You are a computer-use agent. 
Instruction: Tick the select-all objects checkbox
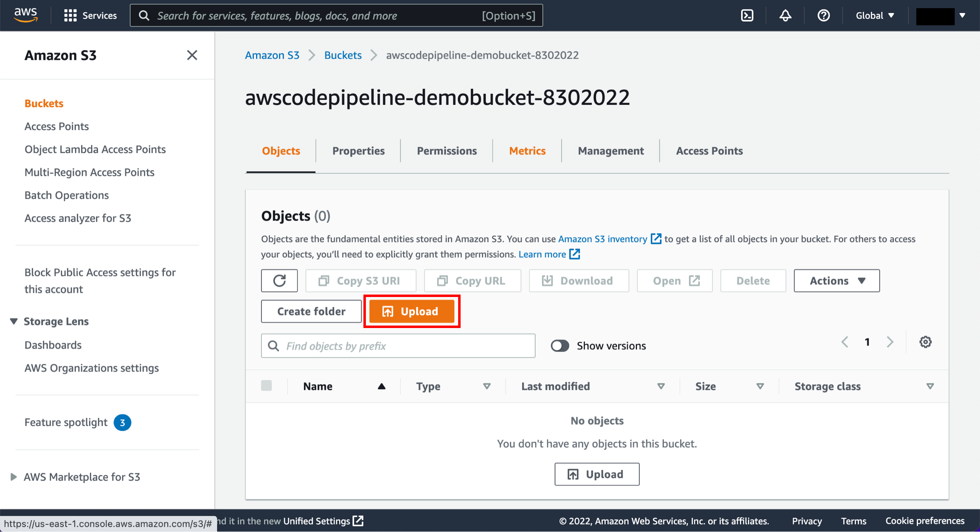pyautogui.click(x=267, y=386)
